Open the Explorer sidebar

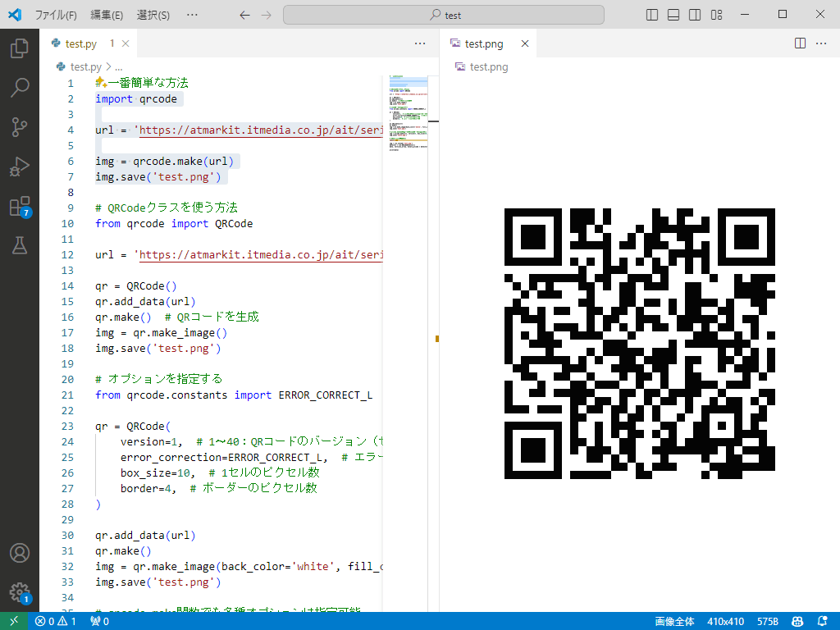coord(20,48)
